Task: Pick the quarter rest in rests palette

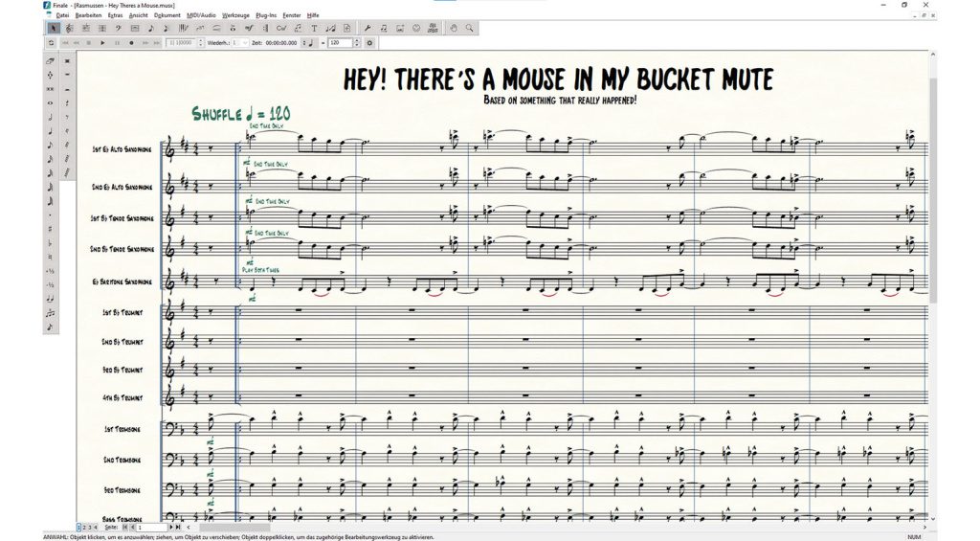Action: pyautogui.click(x=68, y=102)
